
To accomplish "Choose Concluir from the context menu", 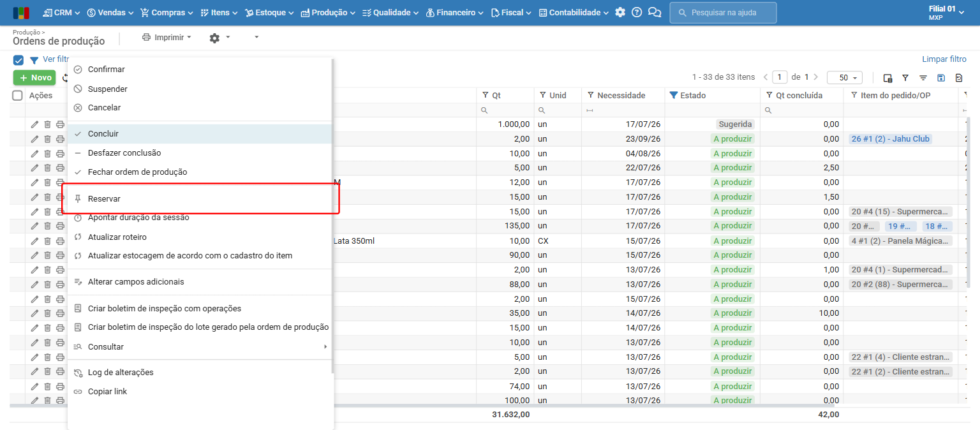I will pos(200,134).
